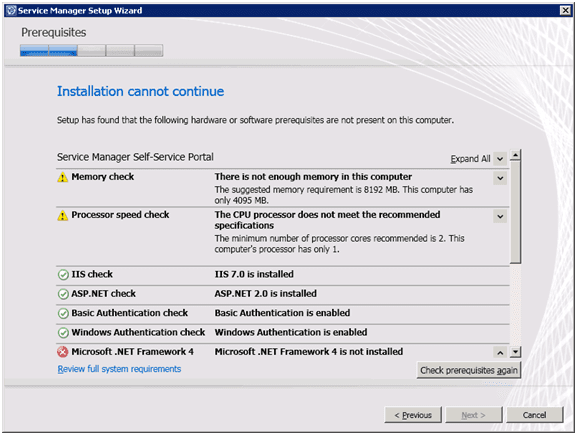Click the Service Manager wizard title bar icon
Screen dimensions: 576x434
coord(11,10)
